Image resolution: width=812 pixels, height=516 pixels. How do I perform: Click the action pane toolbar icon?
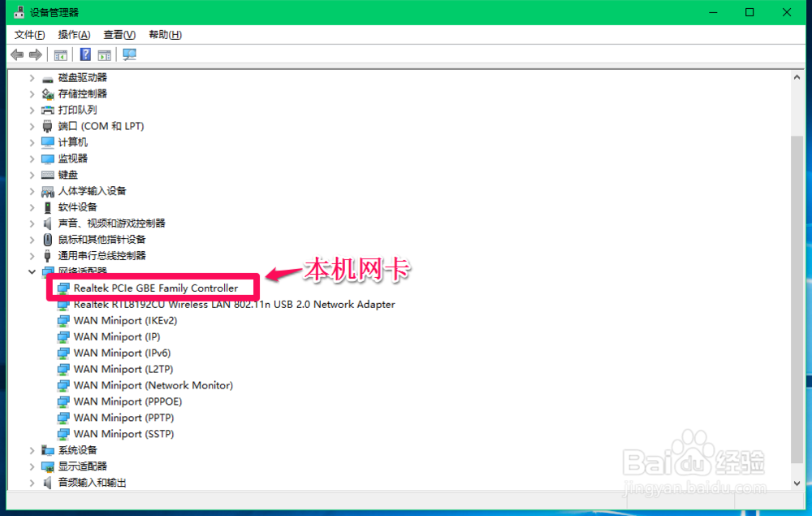[104, 54]
